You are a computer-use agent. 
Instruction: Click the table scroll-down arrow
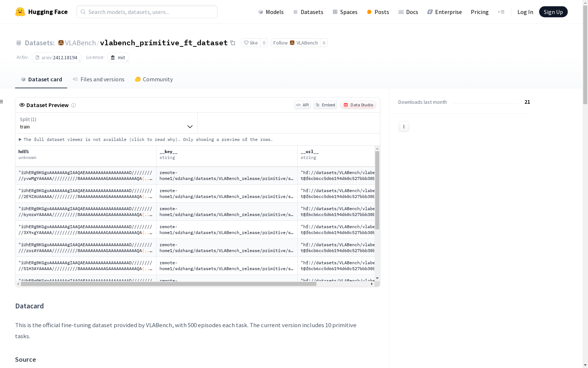(x=377, y=278)
